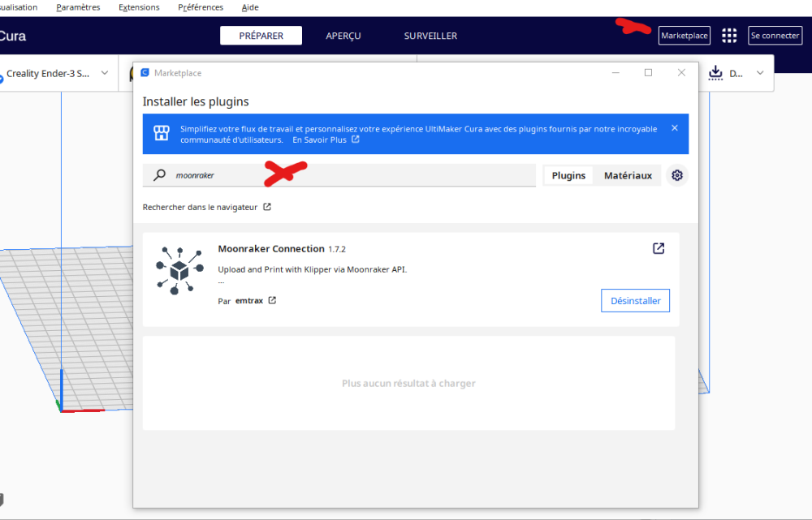812x520 pixels.
Task: Click the moonraker search field
Action: point(339,175)
